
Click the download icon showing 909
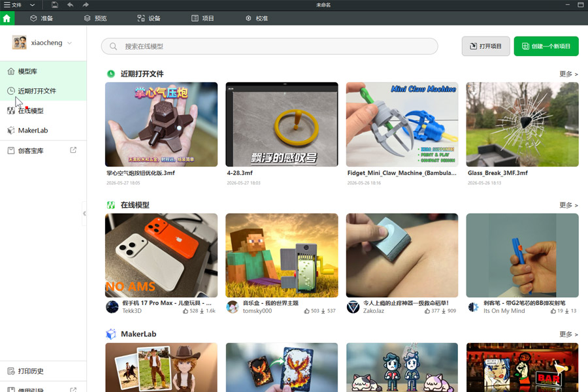(444, 311)
